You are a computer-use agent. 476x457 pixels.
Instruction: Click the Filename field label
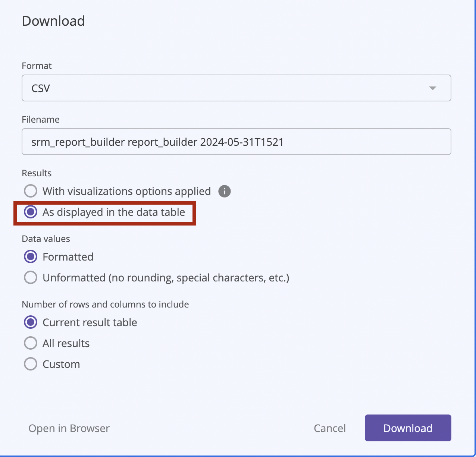[x=41, y=120]
